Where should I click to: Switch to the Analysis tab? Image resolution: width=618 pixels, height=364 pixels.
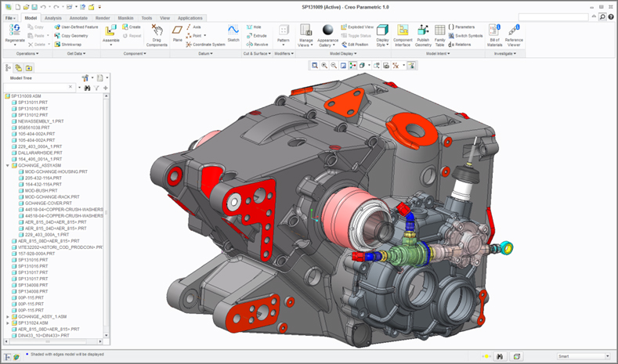pyautogui.click(x=53, y=17)
